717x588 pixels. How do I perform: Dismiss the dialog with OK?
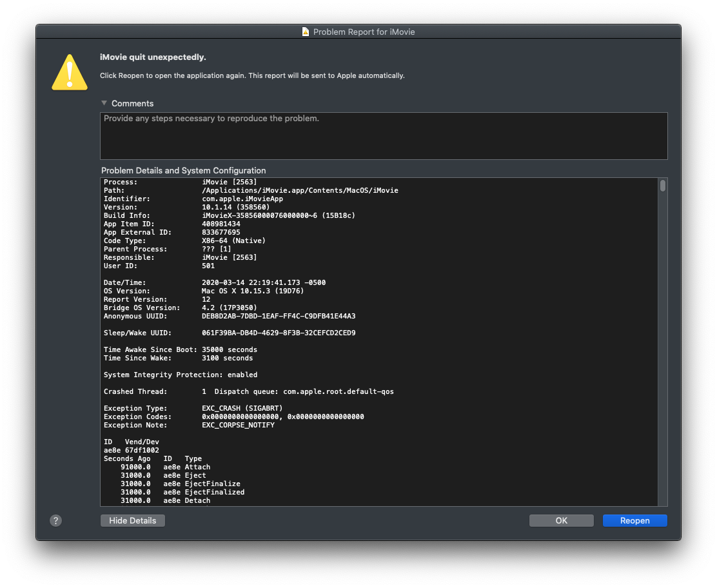561,520
